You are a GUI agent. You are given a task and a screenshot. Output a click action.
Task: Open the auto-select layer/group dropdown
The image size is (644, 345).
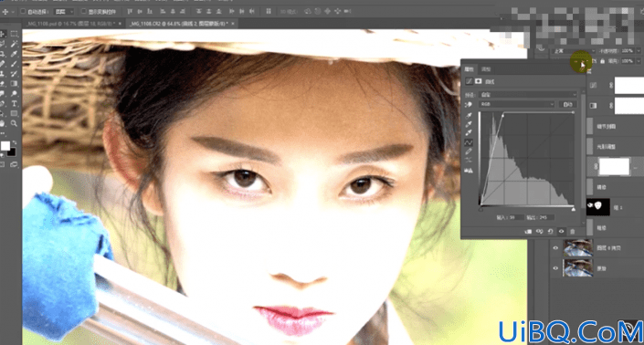[x=64, y=12]
